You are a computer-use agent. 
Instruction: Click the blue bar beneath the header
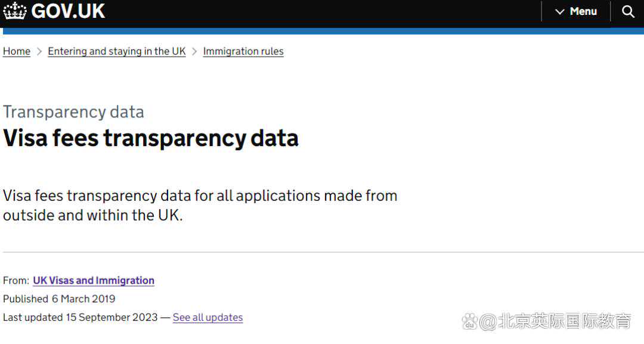point(322,31)
